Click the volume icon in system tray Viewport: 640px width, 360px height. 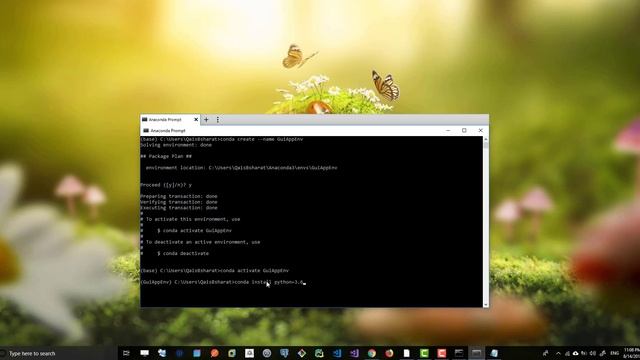(593, 353)
